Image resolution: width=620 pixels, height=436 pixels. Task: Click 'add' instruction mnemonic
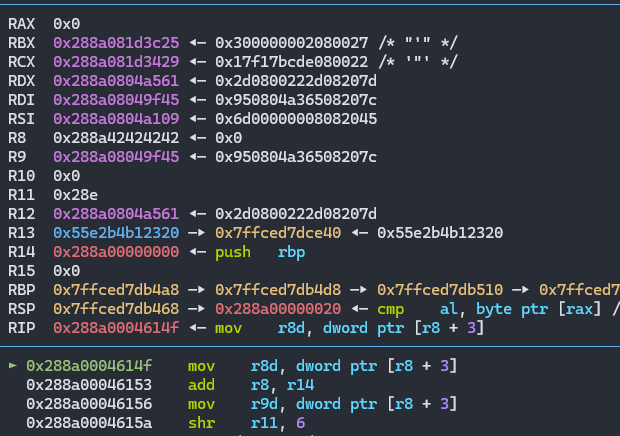click(x=202, y=385)
